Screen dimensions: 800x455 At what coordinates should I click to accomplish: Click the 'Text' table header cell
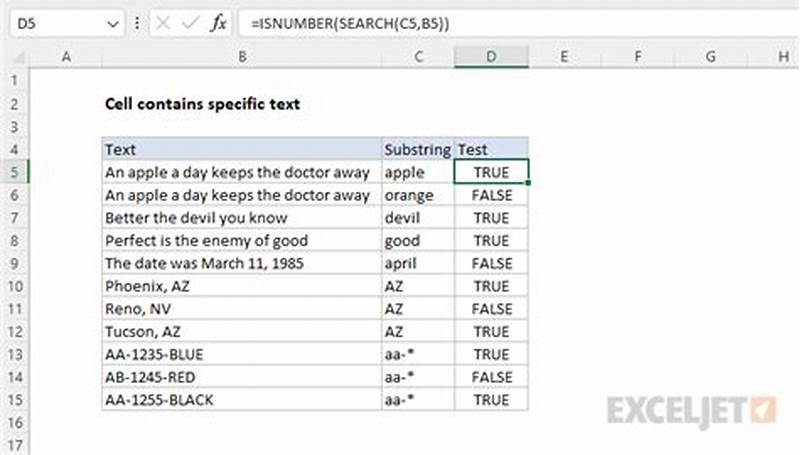[x=242, y=149]
